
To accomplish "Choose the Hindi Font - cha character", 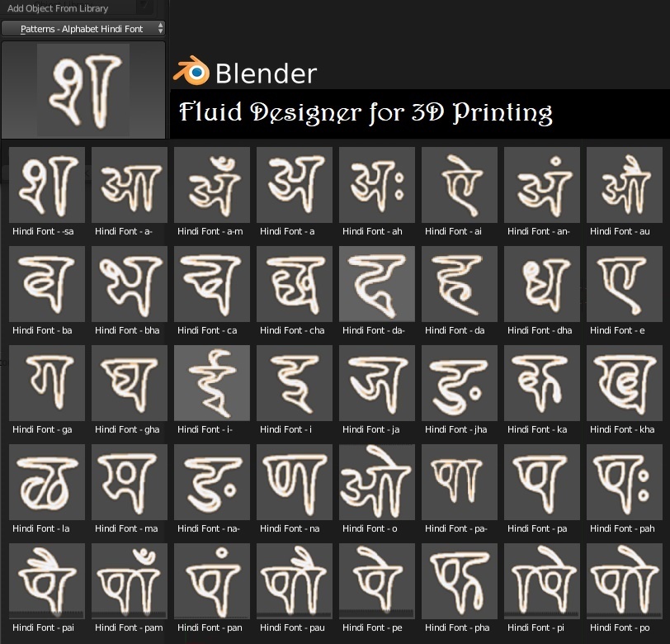I will click(295, 284).
